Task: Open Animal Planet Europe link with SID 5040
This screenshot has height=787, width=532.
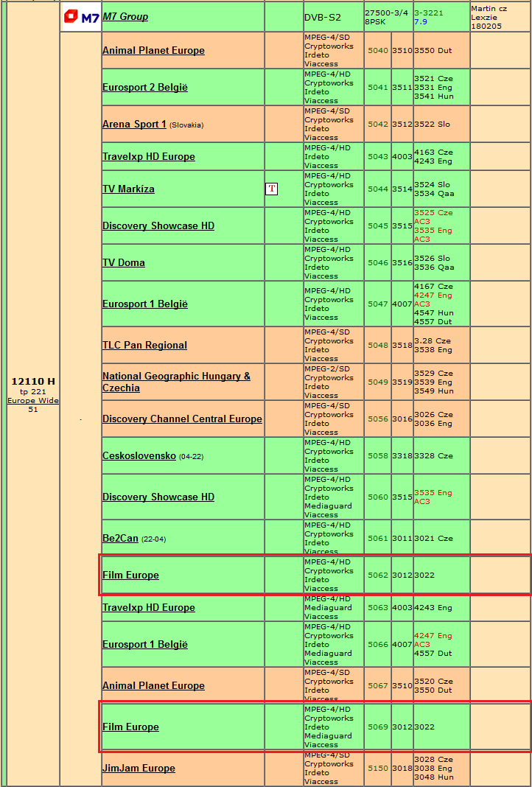Action: click(153, 50)
